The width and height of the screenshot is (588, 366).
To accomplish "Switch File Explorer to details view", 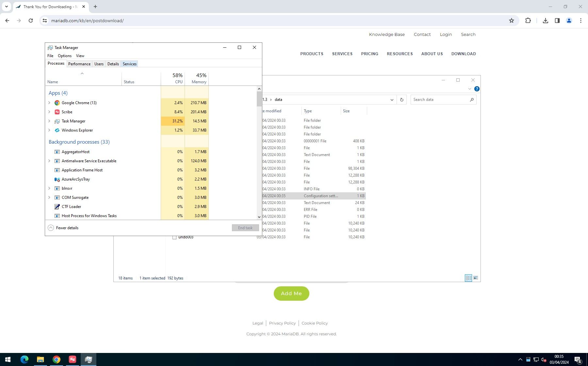I will 468,278.
